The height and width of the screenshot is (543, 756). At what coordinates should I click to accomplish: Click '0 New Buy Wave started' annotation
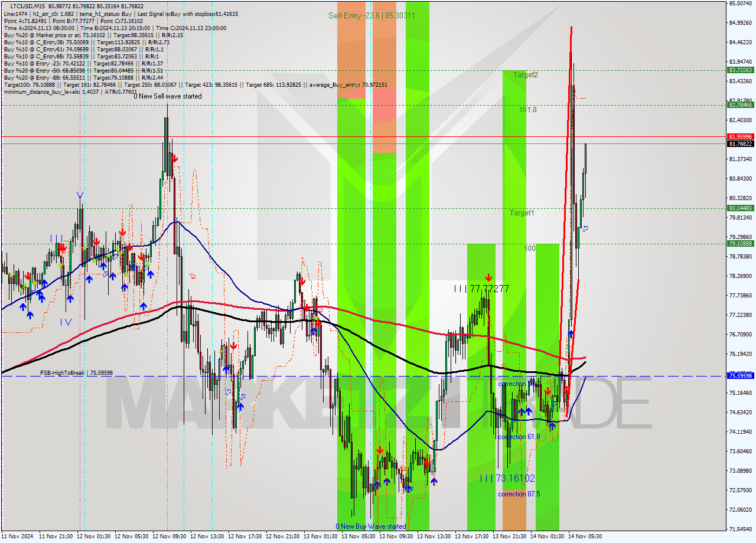(x=371, y=526)
